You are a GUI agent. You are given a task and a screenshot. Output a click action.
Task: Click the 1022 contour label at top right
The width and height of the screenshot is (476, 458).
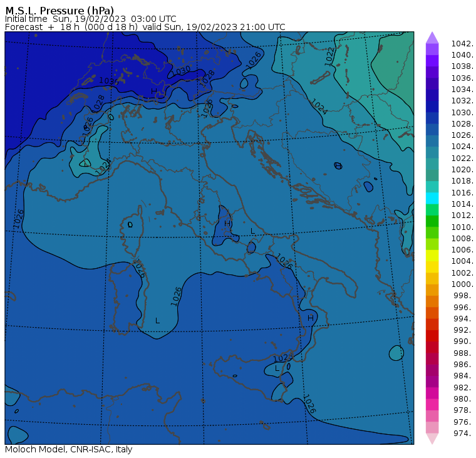coord(329,56)
